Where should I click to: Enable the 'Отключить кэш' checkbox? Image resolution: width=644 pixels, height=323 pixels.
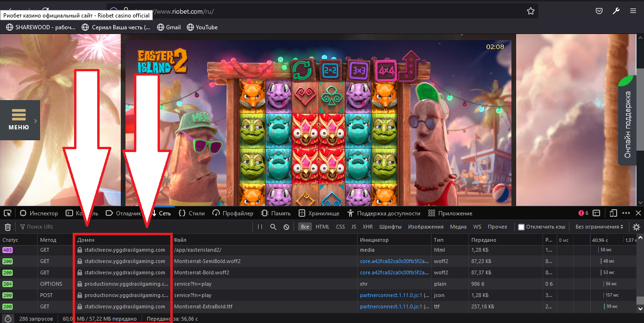(521, 227)
